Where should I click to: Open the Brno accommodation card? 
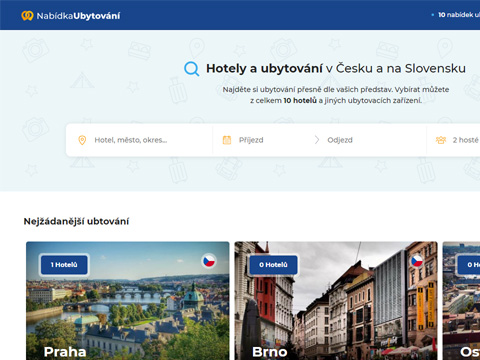pos(336,301)
